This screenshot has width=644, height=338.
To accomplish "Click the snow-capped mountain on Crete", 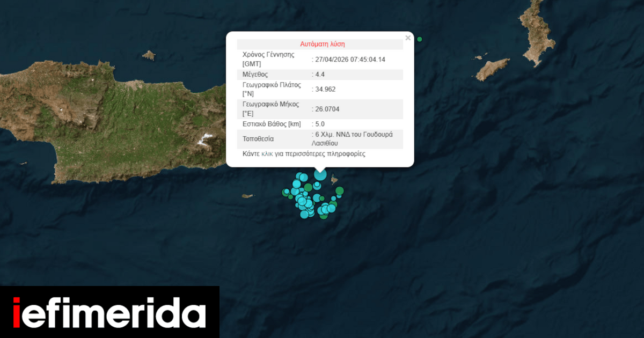I will click(204, 139).
